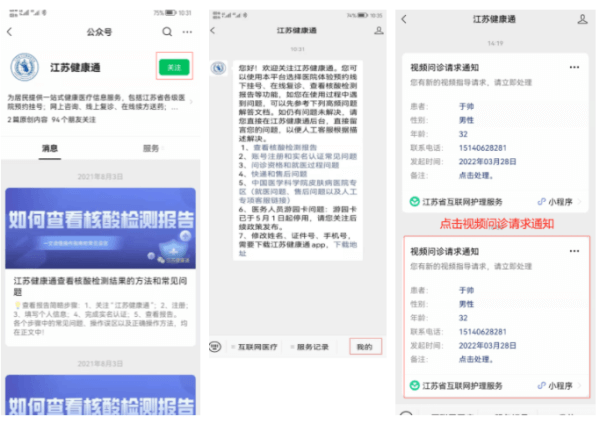This screenshot has width=600, height=431.
Task: Switch to the 消息 tab
Action: point(50,149)
